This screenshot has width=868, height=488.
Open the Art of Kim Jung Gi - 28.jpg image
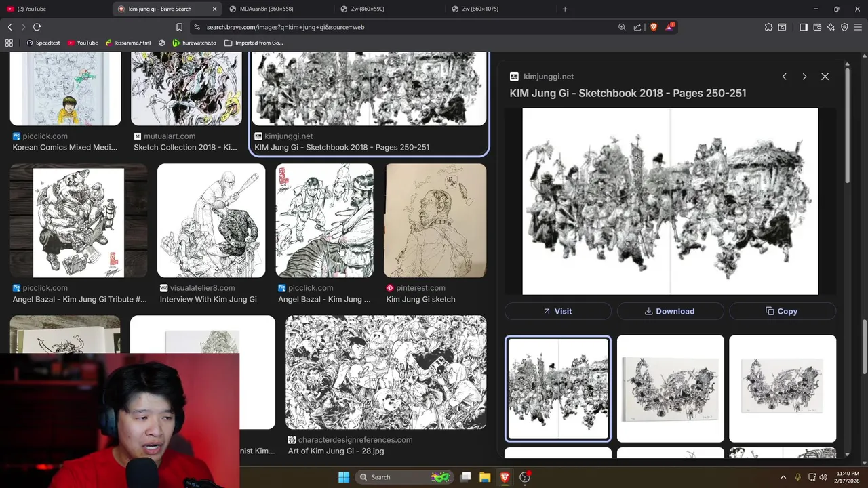point(386,372)
